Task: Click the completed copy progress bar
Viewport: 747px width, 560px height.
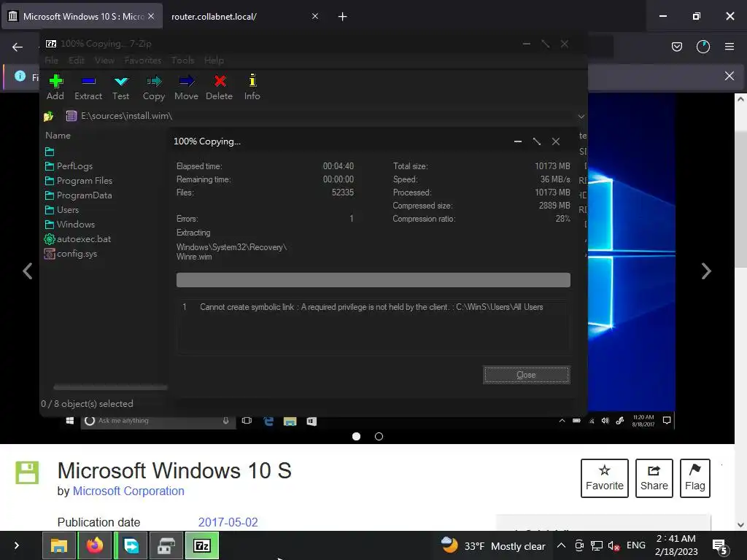Action: pyautogui.click(x=373, y=280)
